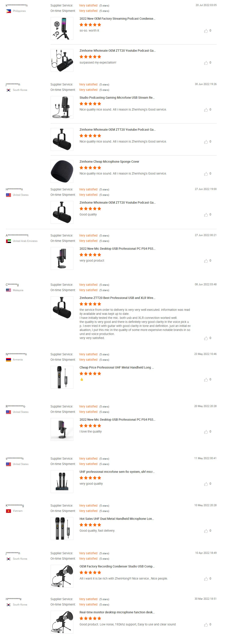
Task: Like the "so-so. worth it" review
Action: [x=206, y=31]
